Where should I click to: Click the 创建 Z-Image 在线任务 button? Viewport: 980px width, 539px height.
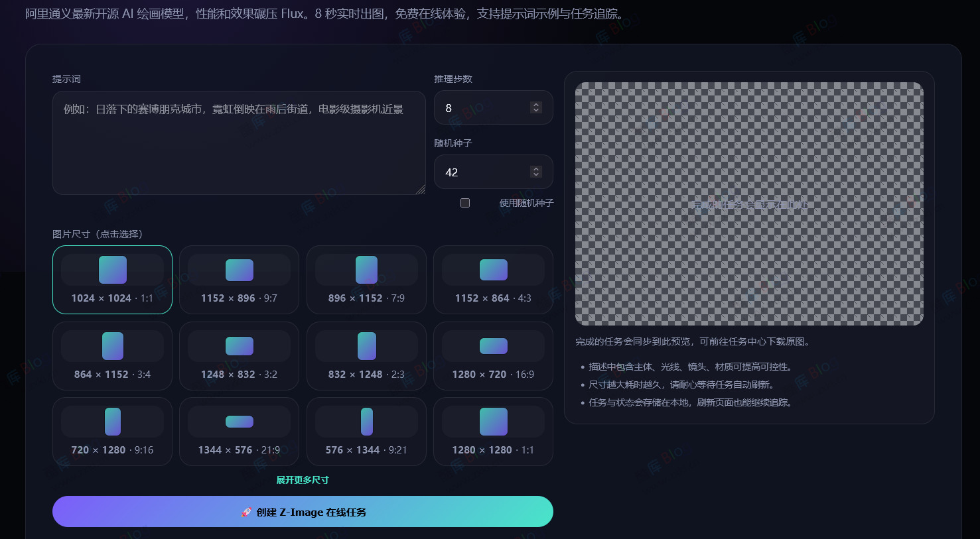tap(303, 511)
